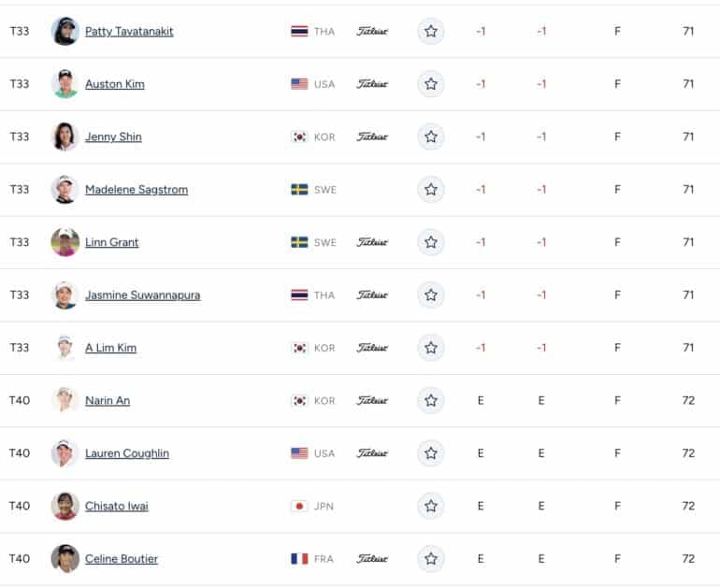Click the Titleist logo in Jenny Shin's row

click(372, 136)
